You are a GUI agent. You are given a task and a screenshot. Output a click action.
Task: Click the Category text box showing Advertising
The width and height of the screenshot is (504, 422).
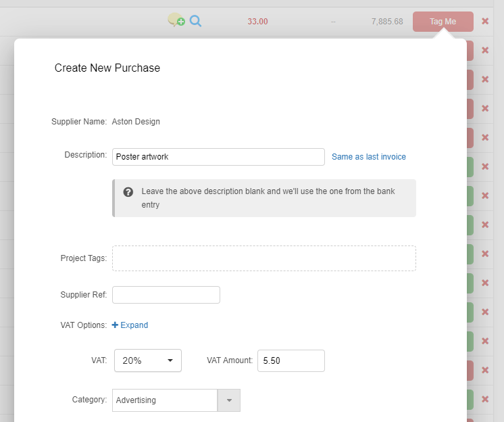pyautogui.click(x=165, y=400)
